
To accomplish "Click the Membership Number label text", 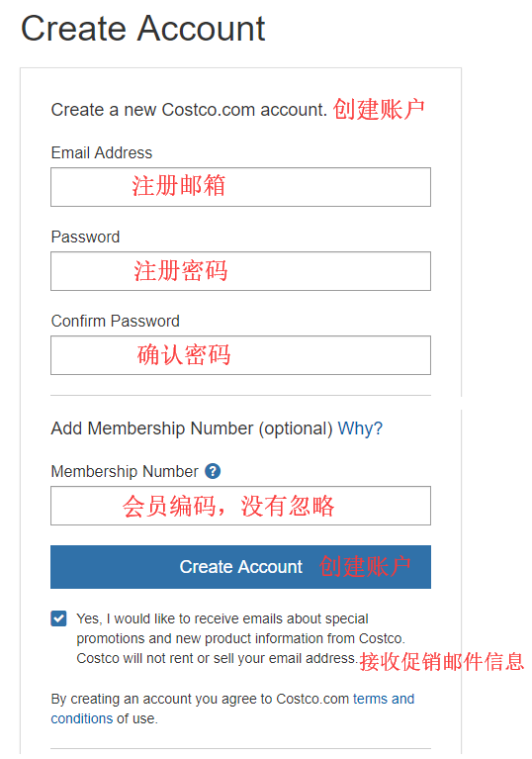I will point(125,471).
